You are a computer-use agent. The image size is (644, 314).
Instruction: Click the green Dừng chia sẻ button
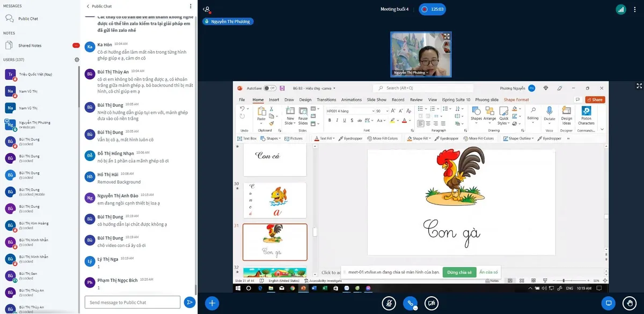point(458,272)
